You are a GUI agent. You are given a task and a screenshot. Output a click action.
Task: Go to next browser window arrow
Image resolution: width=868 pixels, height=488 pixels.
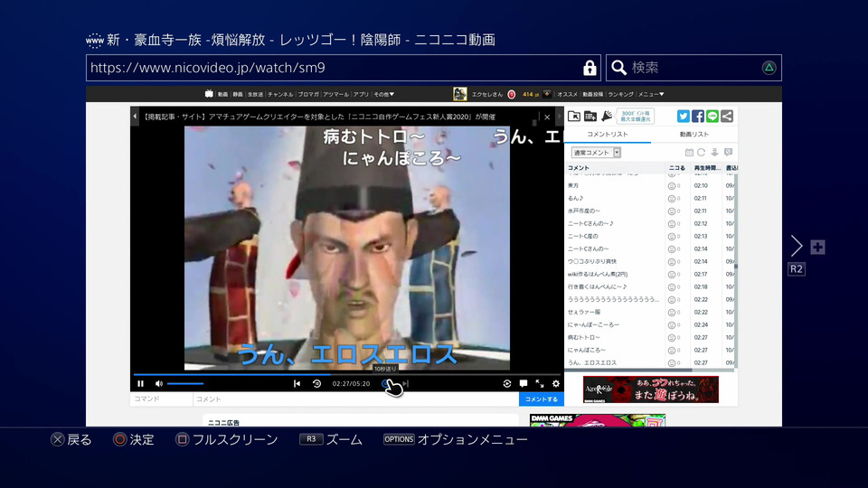[x=796, y=246]
